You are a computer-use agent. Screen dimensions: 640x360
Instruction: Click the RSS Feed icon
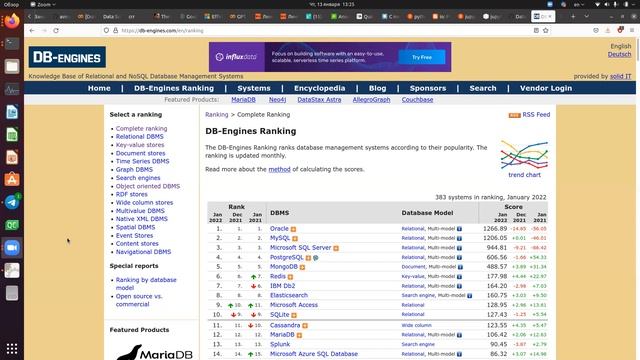[x=514, y=115]
